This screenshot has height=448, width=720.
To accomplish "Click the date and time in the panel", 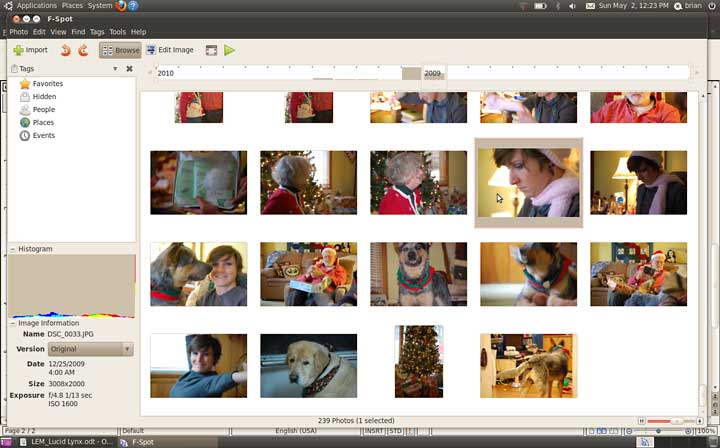I will [633, 6].
